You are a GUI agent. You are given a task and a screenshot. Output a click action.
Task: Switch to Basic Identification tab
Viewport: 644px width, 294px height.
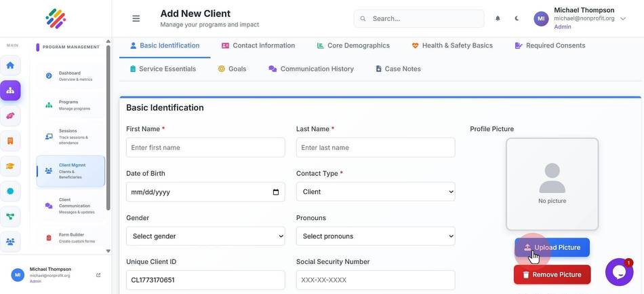(165, 45)
